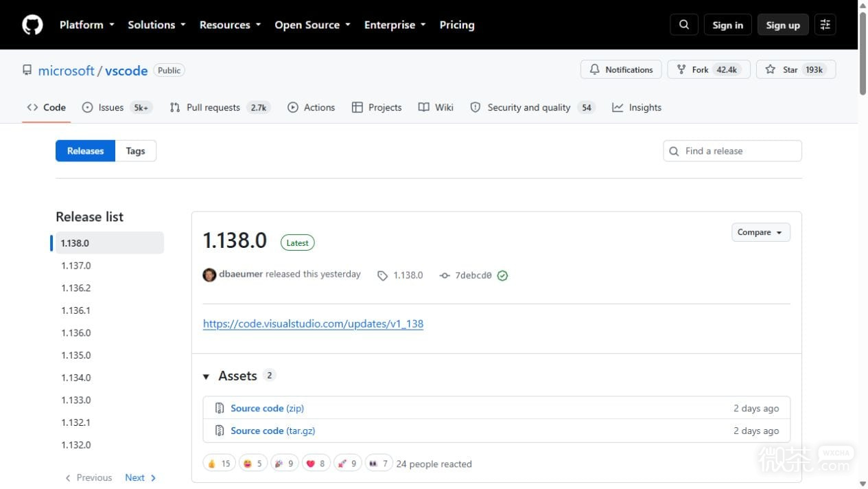Click the commit icon before 7debcd0
868x489 pixels.
(445, 275)
